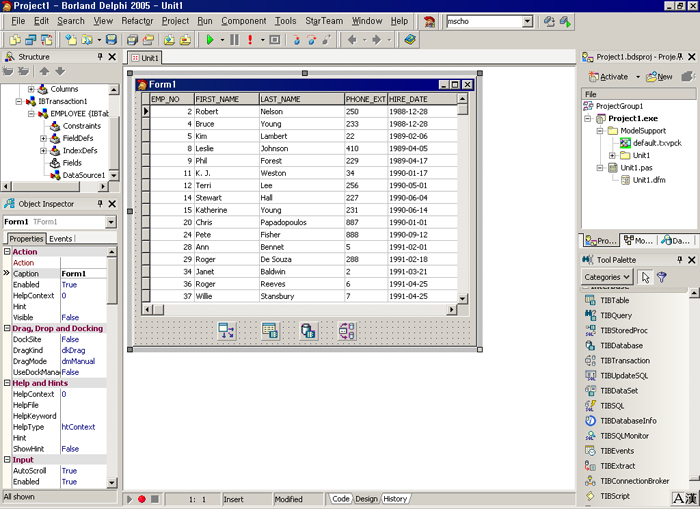
Task: Click the Tool Palette filter icon
Action: pos(662,277)
